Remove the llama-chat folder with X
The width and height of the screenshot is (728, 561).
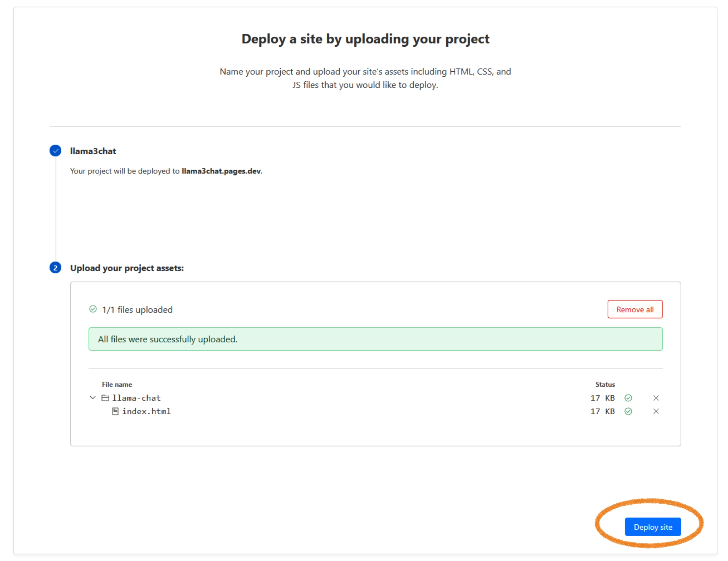point(656,398)
